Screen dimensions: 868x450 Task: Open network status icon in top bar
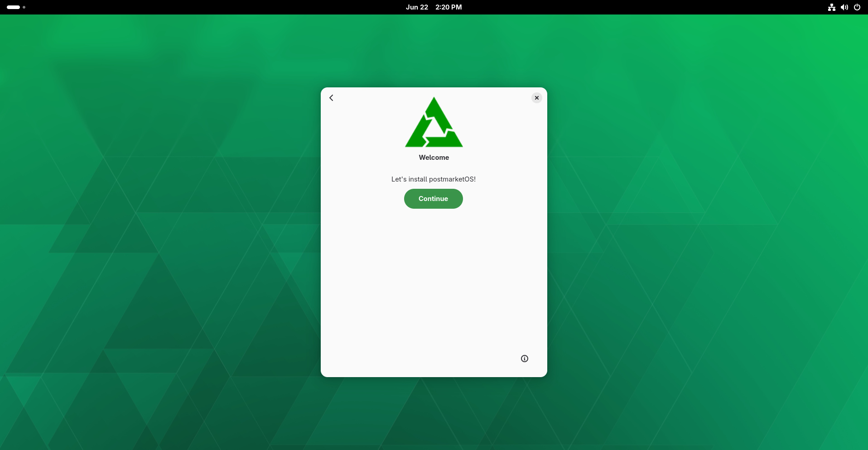pyautogui.click(x=831, y=7)
